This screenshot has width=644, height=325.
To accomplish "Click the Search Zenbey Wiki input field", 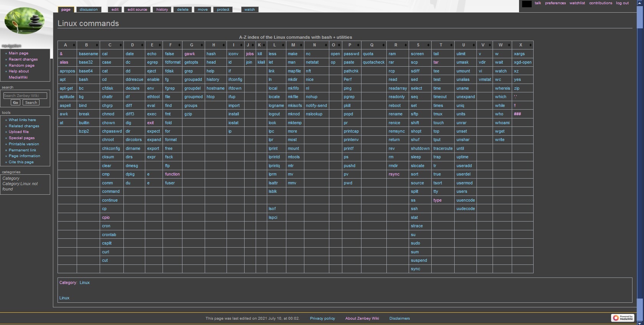I will pyautogui.click(x=25, y=96).
